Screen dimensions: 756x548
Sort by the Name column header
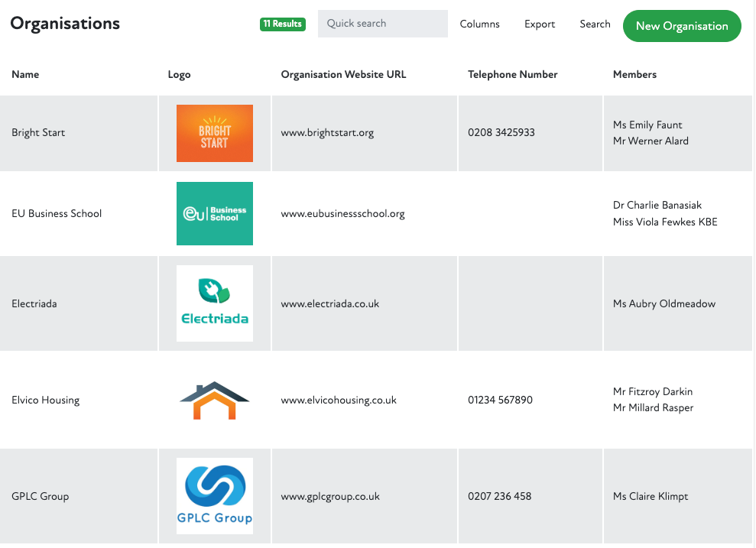tap(25, 75)
